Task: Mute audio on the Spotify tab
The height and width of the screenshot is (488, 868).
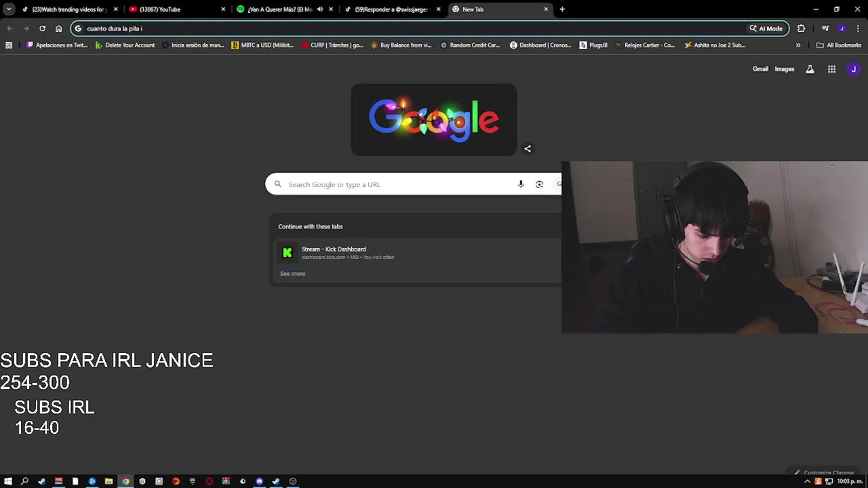Action: point(319,9)
